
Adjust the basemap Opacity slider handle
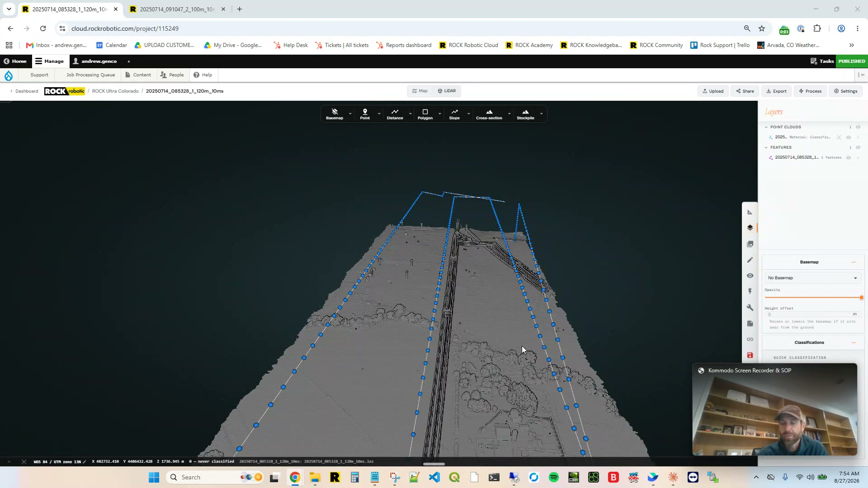point(861,298)
